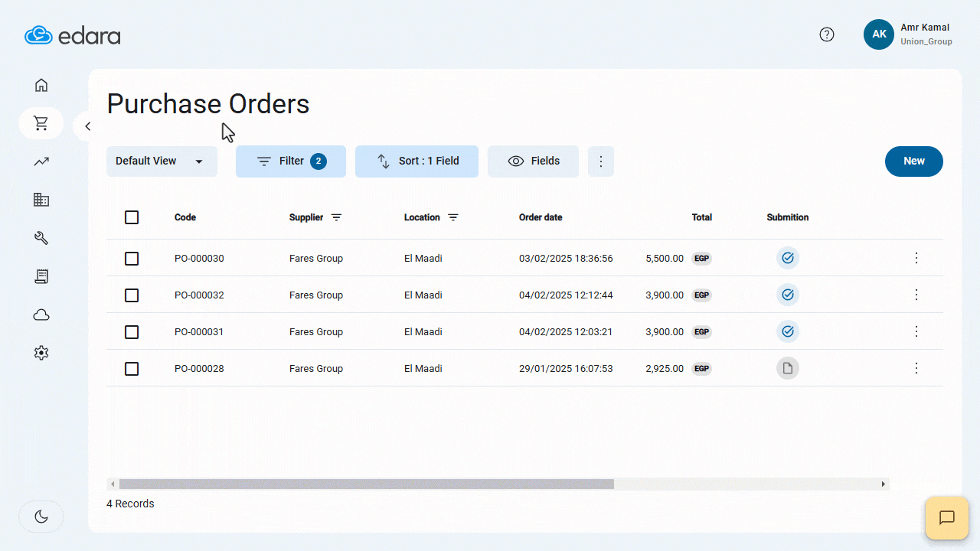The image size is (980, 551).
Task: Open the Location column filter icon
Action: click(452, 217)
